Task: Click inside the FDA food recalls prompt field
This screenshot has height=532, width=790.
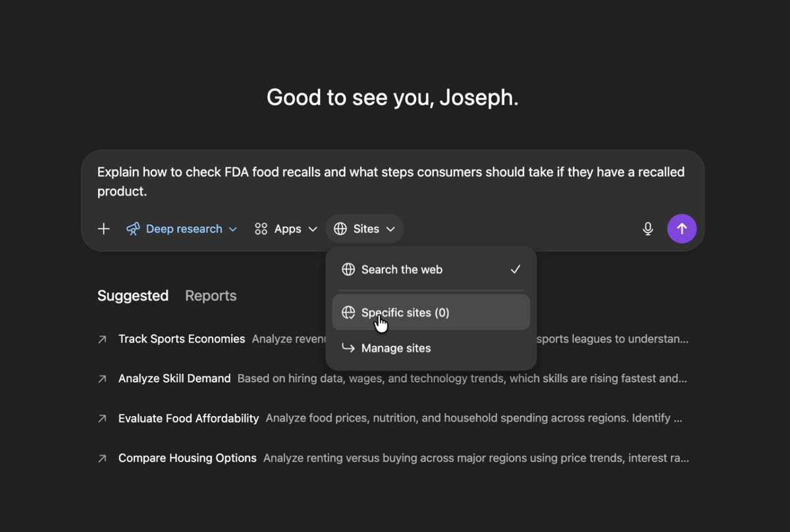Action: [x=391, y=181]
